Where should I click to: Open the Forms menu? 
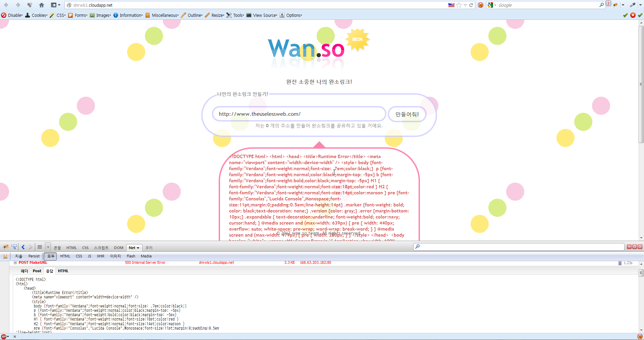click(x=77, y=15)
